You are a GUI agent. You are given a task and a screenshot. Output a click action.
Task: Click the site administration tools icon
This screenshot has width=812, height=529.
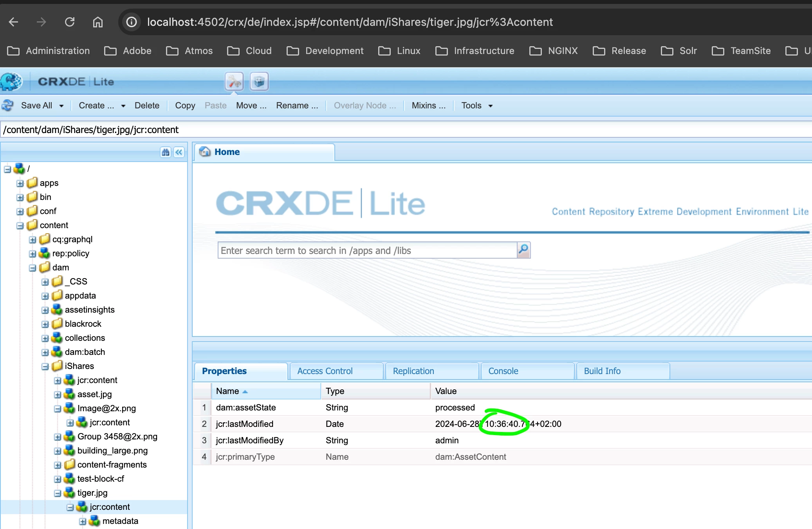pyautogui.click(x=235, y=82)
